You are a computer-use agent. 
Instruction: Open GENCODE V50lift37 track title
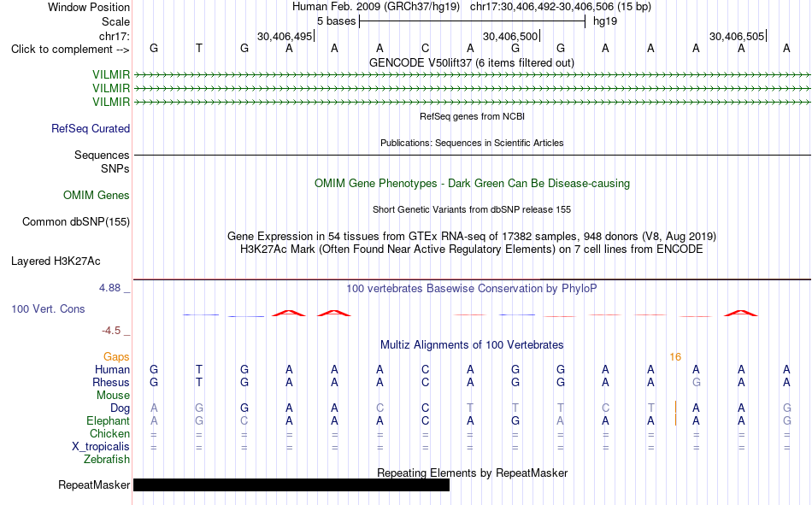point(472,63)
